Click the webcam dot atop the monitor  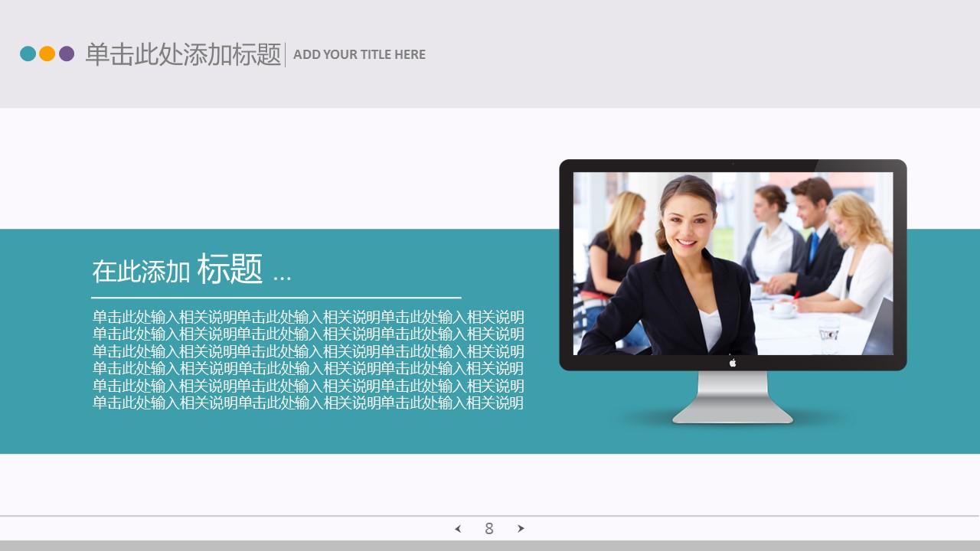(x=733, y=164)
